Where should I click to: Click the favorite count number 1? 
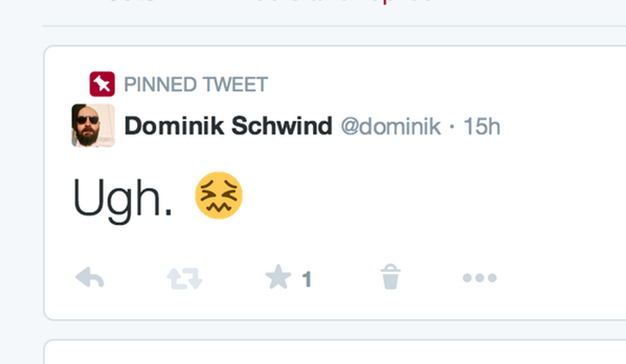307,280
